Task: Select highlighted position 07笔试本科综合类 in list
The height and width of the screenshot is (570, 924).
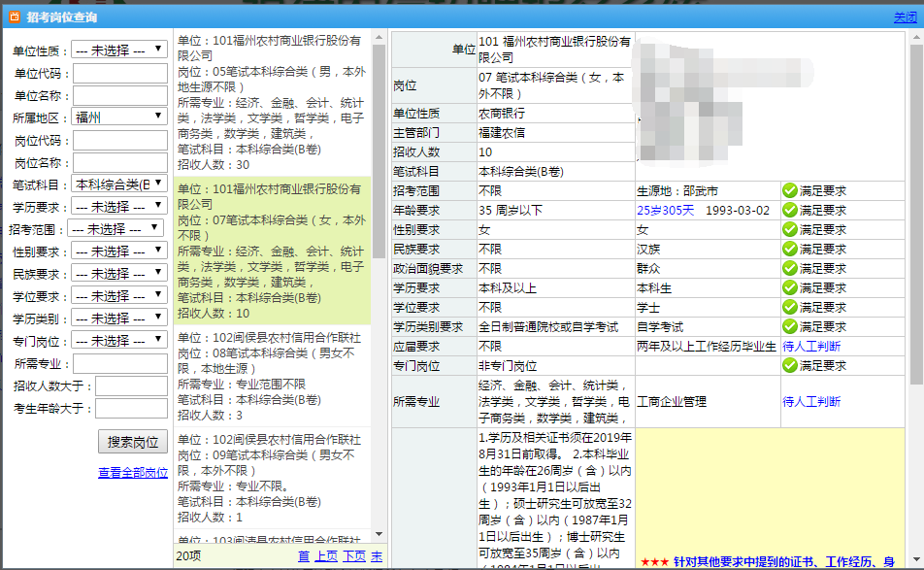Action: coord(272,251)
